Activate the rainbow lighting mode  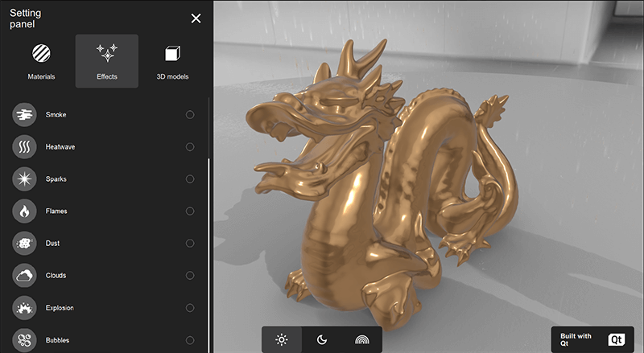(x=362, y=339)
